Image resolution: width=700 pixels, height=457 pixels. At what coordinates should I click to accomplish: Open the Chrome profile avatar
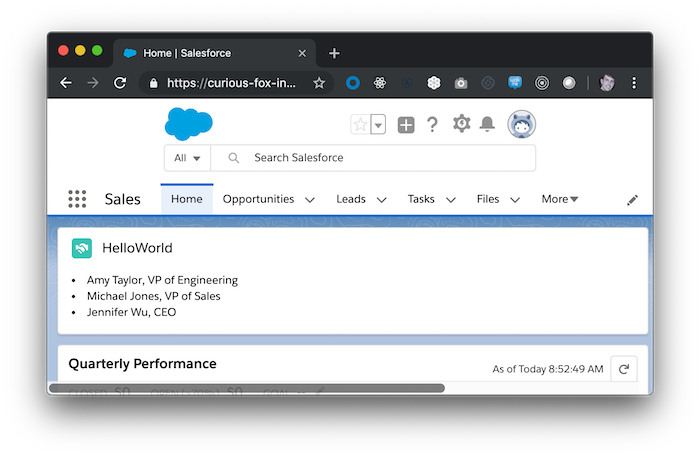(x=607, y=83)
